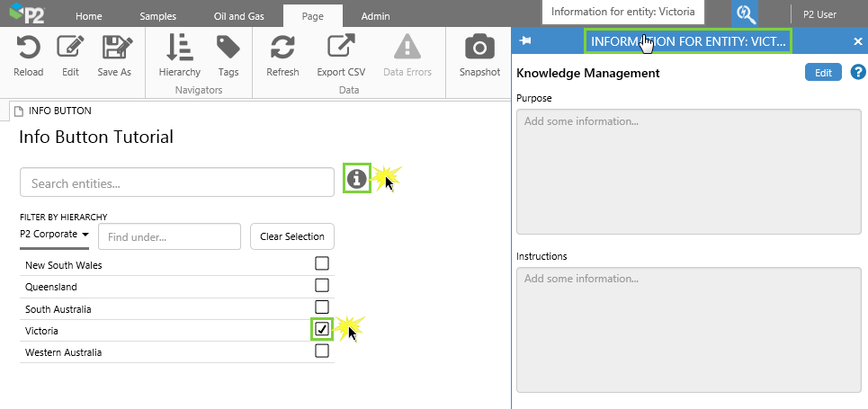Click the Save As disk icon
The image size is (868, 409).
pyautogui.click(x=114, y=48)
